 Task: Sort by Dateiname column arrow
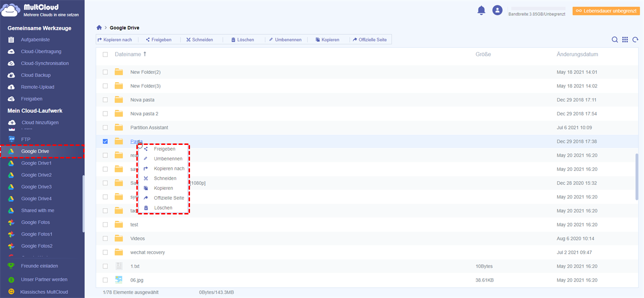tap(145, 54)
